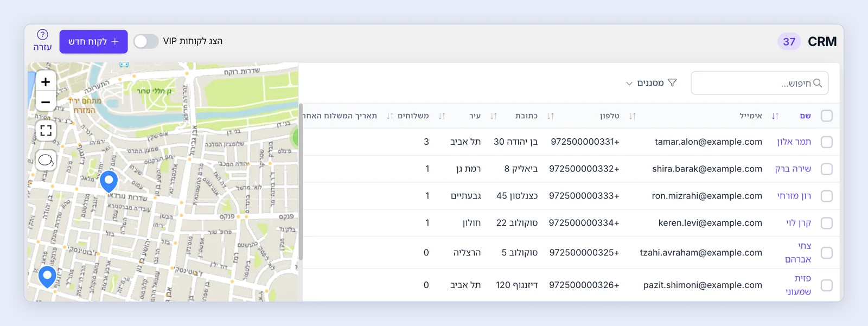Open customer שירה ברק
The image size is (868, 326).
793,169
